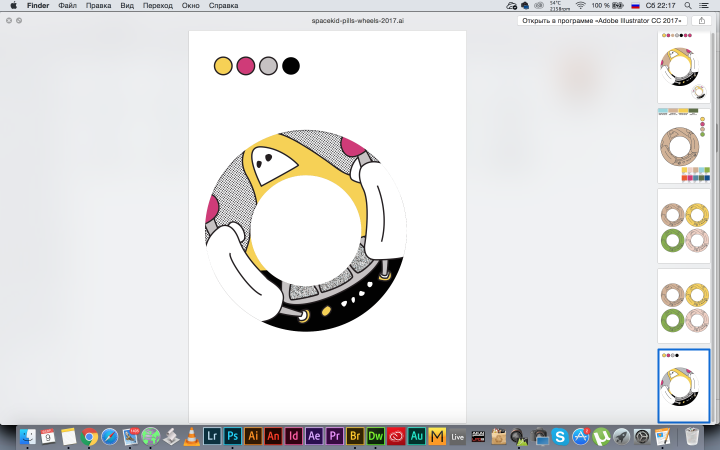Select the third thumbnail with four rings

coord(683,226)
